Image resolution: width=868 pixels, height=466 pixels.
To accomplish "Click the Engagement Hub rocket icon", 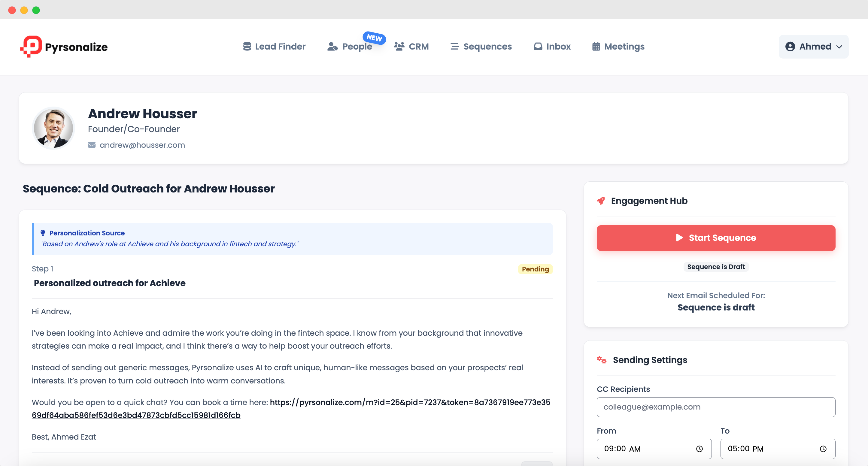I will (601, 201).
